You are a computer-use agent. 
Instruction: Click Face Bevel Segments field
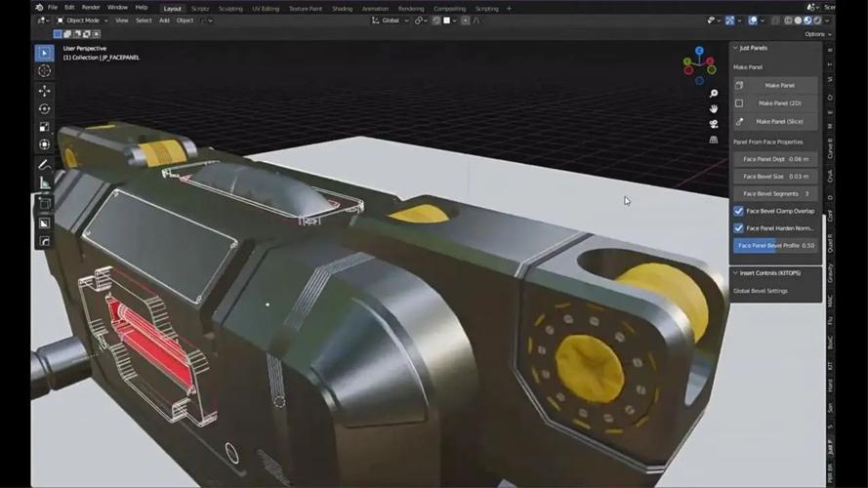click(775, 193)
